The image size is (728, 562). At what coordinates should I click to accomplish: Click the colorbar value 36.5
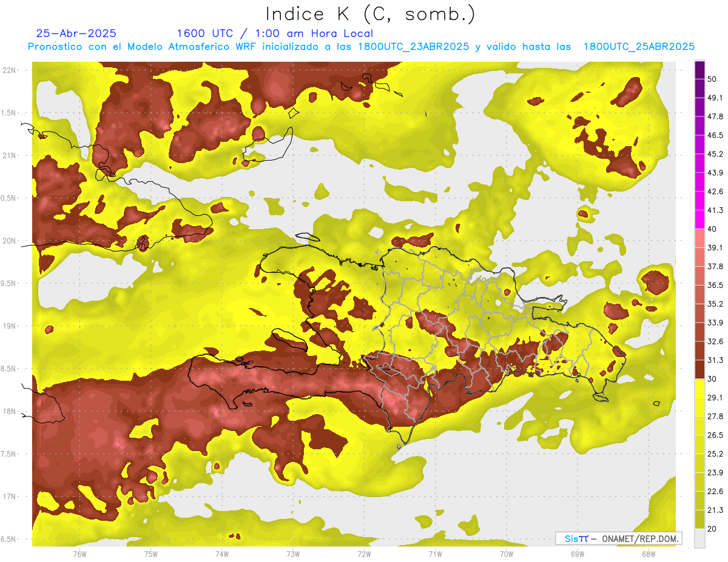pyautogui.click(x=715, y=285)
